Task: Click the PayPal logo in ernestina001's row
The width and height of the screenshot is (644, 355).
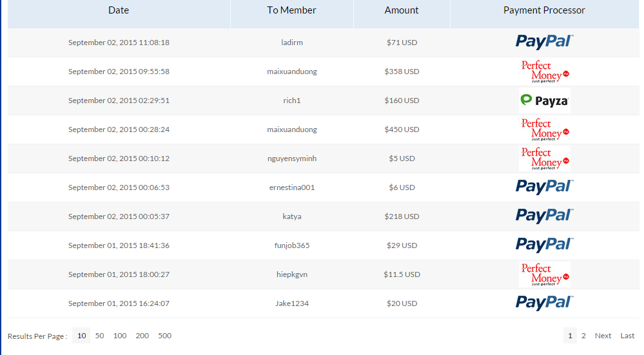Action: click(544, 187)
